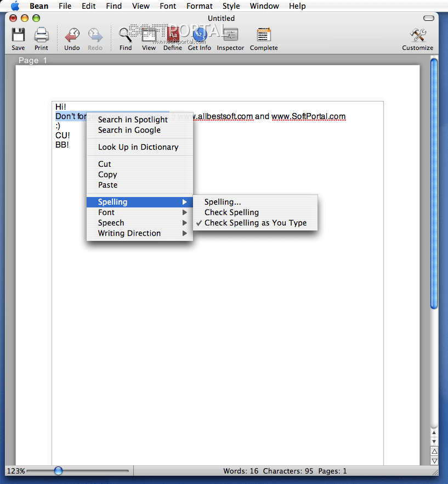Choose Cut from the context menu
The image size is (448, 484).
(x=140, y=164)
